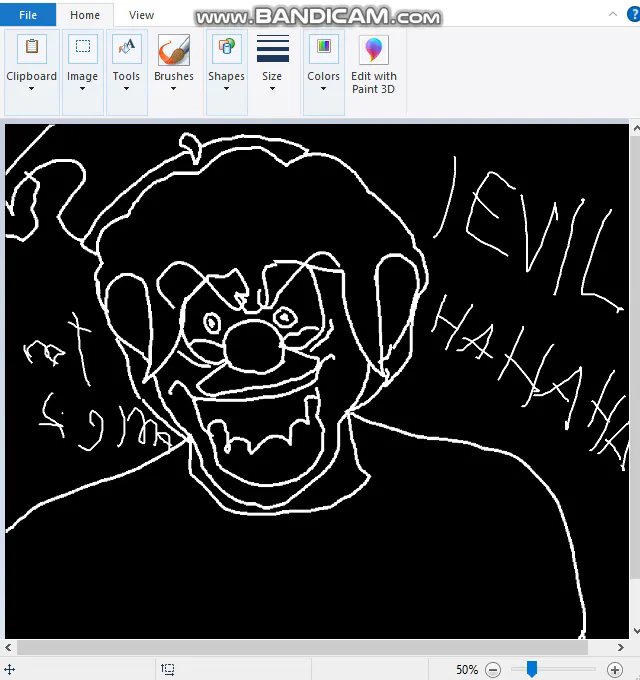Click the selection size status icon
Image resolution: width=640 pixels, height=680 pixels.
168,670
